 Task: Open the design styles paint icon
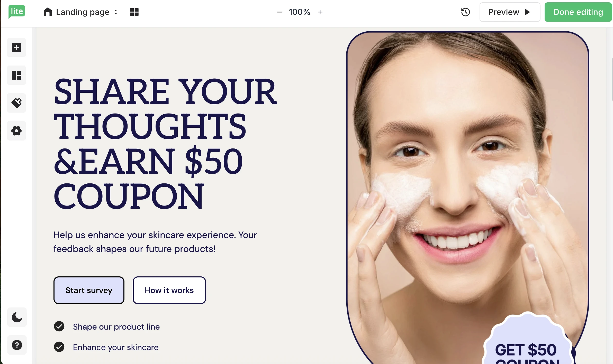point(16,103)
